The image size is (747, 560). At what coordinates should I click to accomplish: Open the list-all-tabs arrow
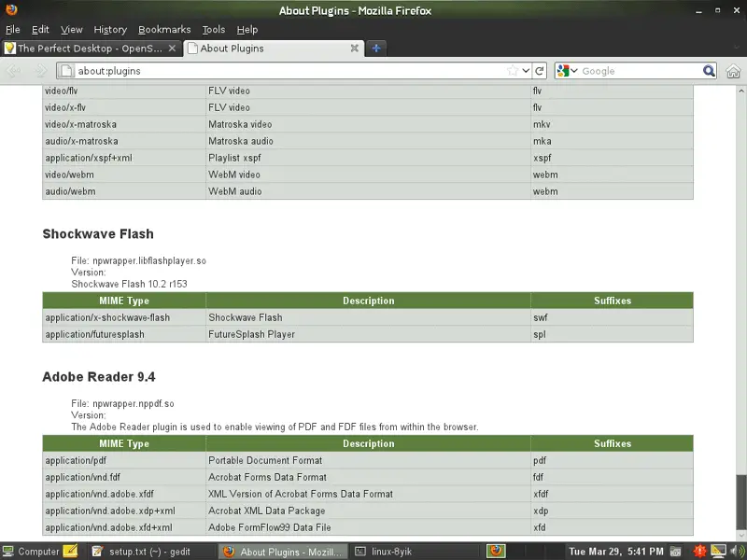737,49
